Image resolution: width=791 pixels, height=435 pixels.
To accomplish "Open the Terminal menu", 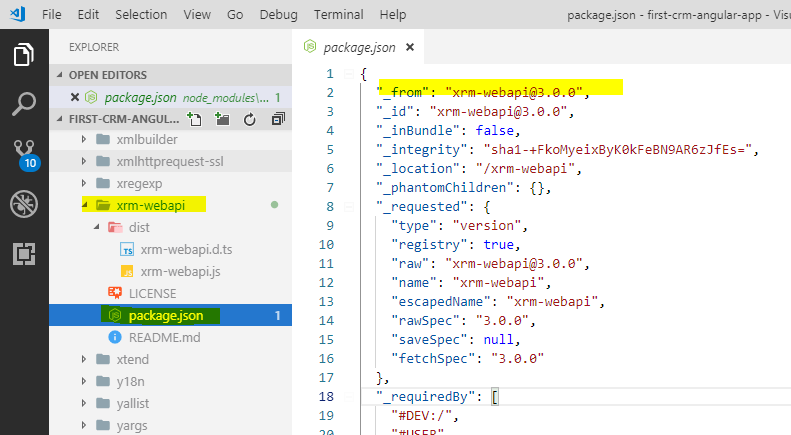I will pos(338,15).
